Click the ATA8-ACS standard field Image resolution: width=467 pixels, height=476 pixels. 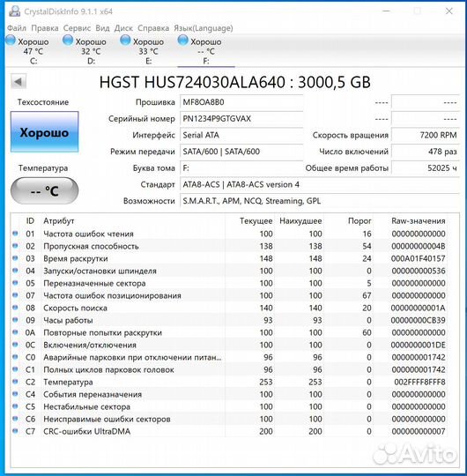pyautogui.click(x=319, y=184)
